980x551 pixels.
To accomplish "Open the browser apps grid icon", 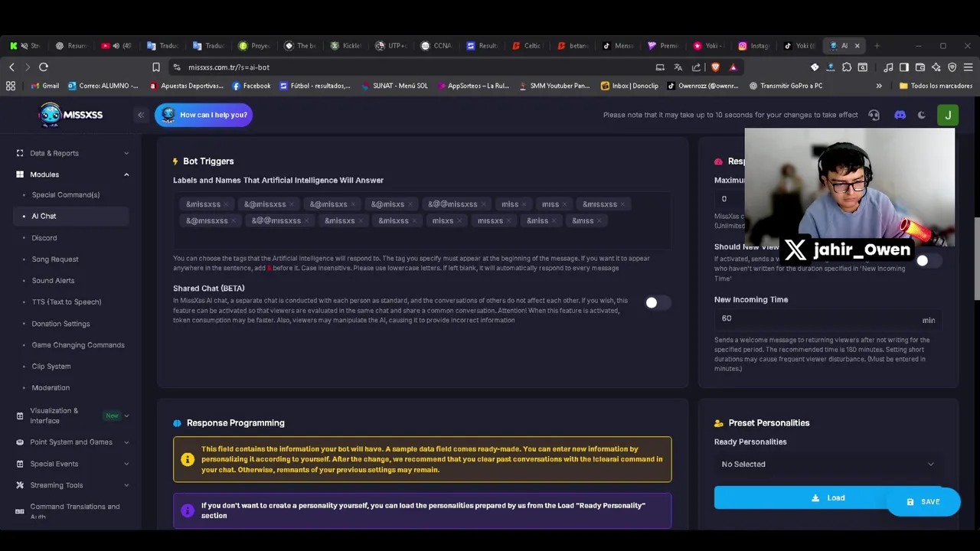I will click(11, 86).
